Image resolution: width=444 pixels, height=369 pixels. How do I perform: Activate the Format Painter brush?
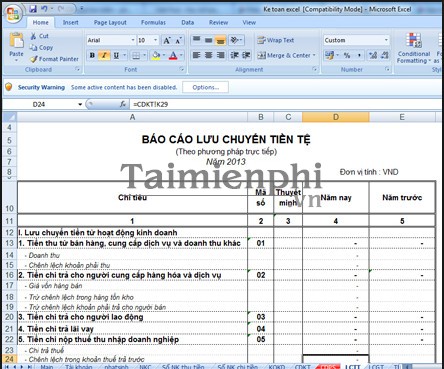click(x=54, y=59)
